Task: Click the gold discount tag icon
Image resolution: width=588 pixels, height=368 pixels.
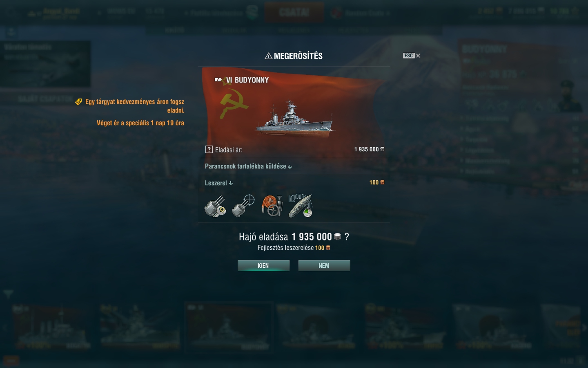Action: click(78, 102)
